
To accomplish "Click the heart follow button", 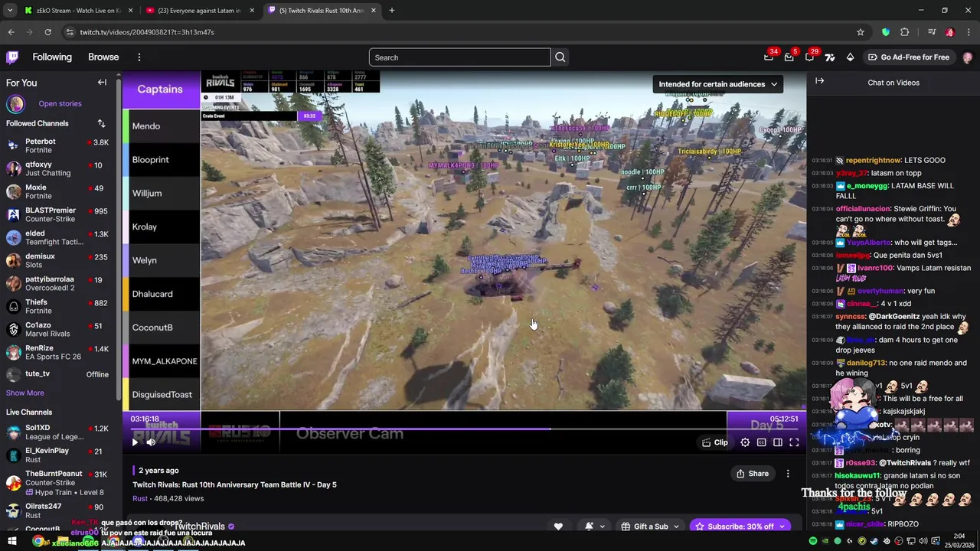I will [558, 527].
